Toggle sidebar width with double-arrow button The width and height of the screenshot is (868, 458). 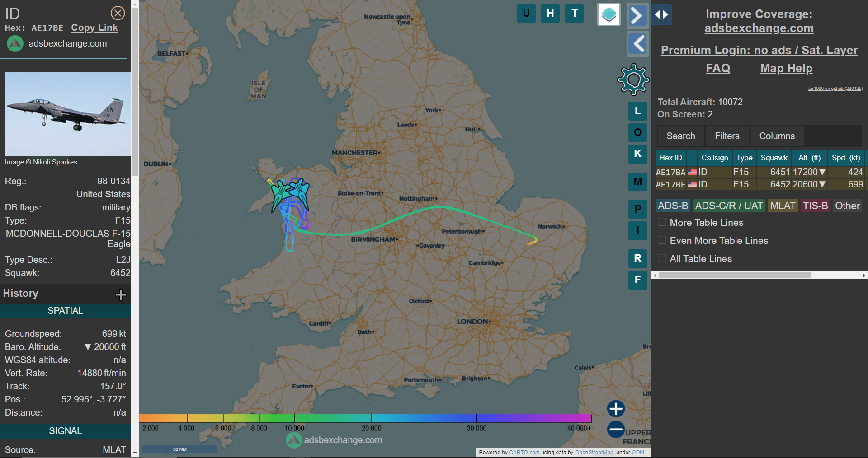pyautogui.click(x=661, y=14)
